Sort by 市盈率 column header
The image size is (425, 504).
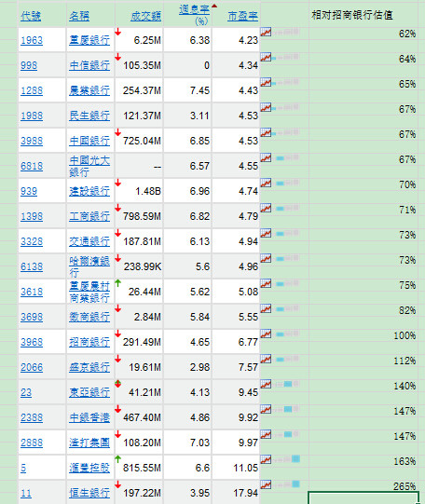[x=242, y=16]
